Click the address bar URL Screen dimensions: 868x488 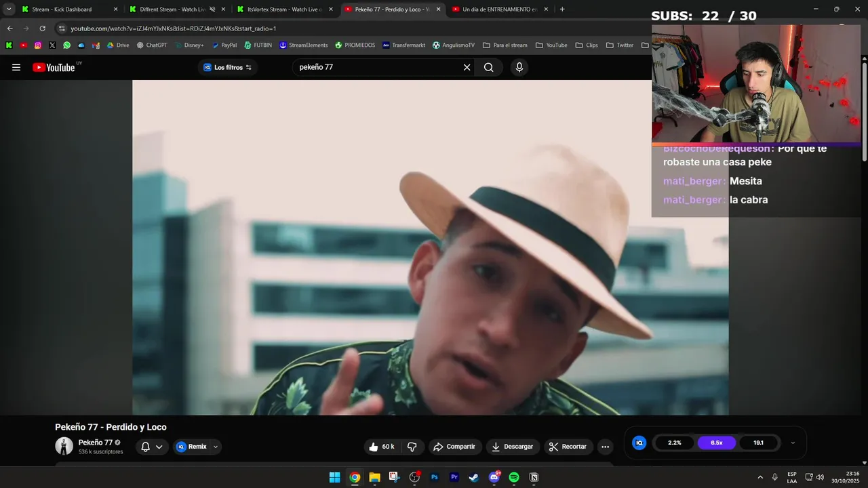point(174,28)
